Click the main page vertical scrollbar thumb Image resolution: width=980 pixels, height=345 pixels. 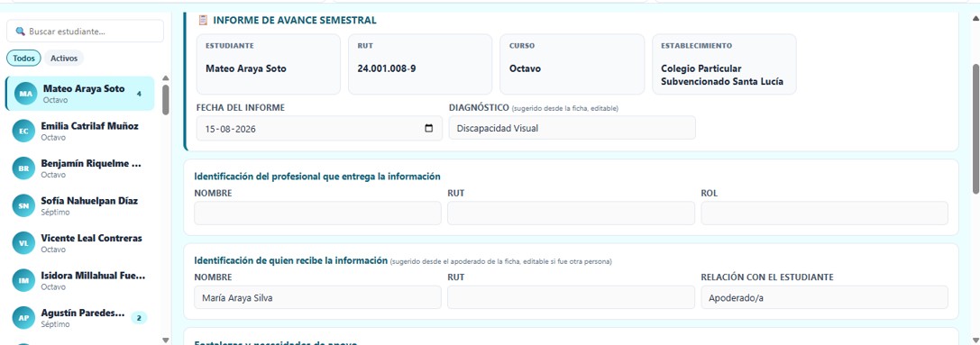[x=975, y=128]
